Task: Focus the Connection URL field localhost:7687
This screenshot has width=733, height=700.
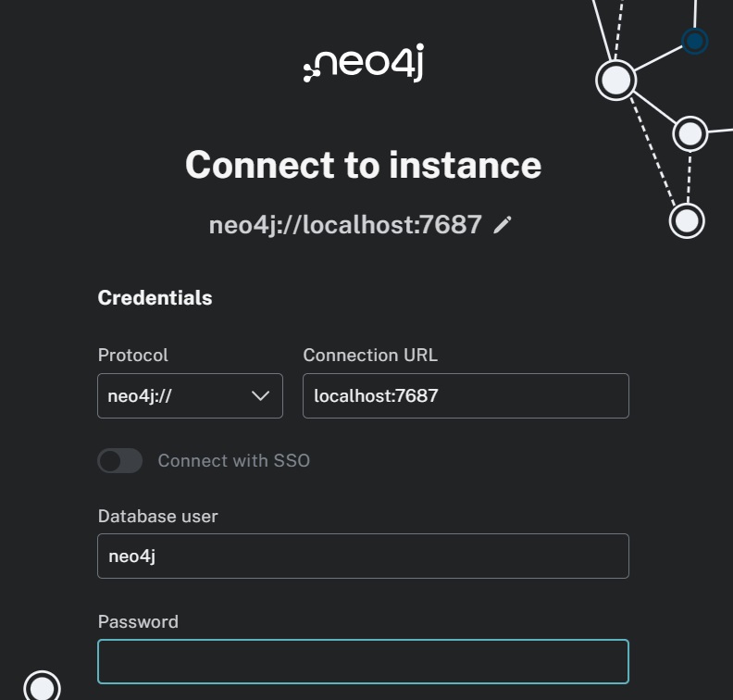Action: coord(466,395)
